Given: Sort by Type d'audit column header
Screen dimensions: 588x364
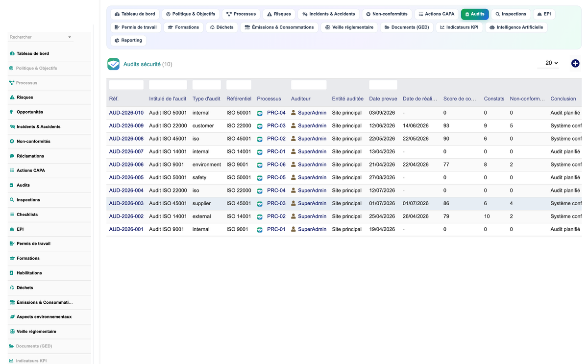Looking at the screenshot, I should click(x=206, y=98).
